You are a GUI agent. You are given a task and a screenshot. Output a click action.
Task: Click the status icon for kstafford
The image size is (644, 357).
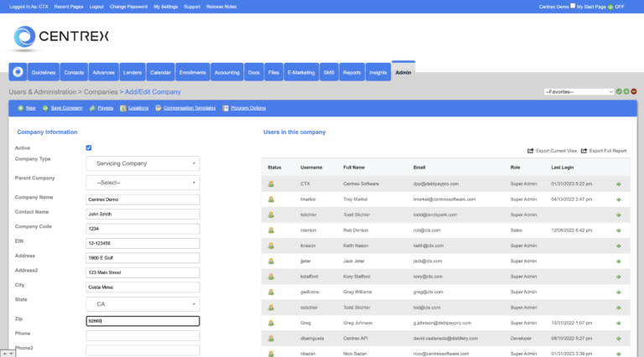click(271, 277)
